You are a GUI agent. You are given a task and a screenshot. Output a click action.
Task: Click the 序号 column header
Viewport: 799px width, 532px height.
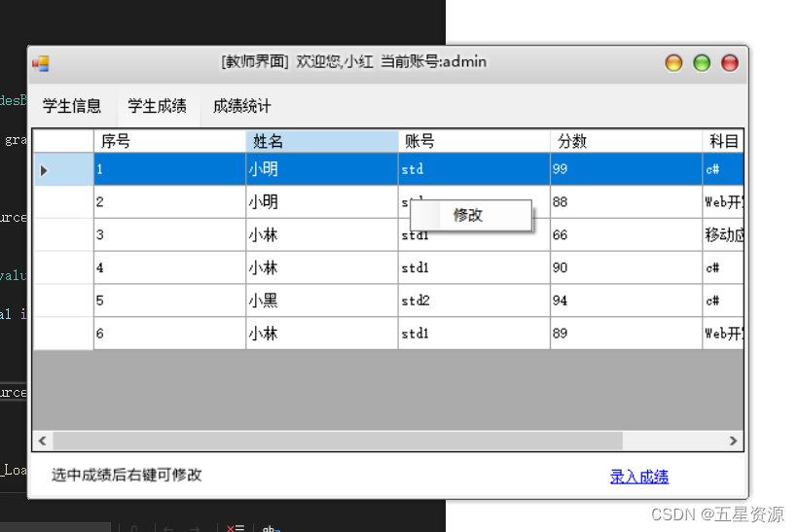(x=169, y=141)
